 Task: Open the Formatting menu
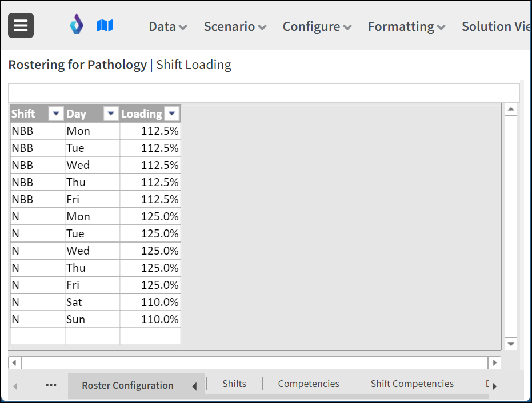(x=406, y=26)
